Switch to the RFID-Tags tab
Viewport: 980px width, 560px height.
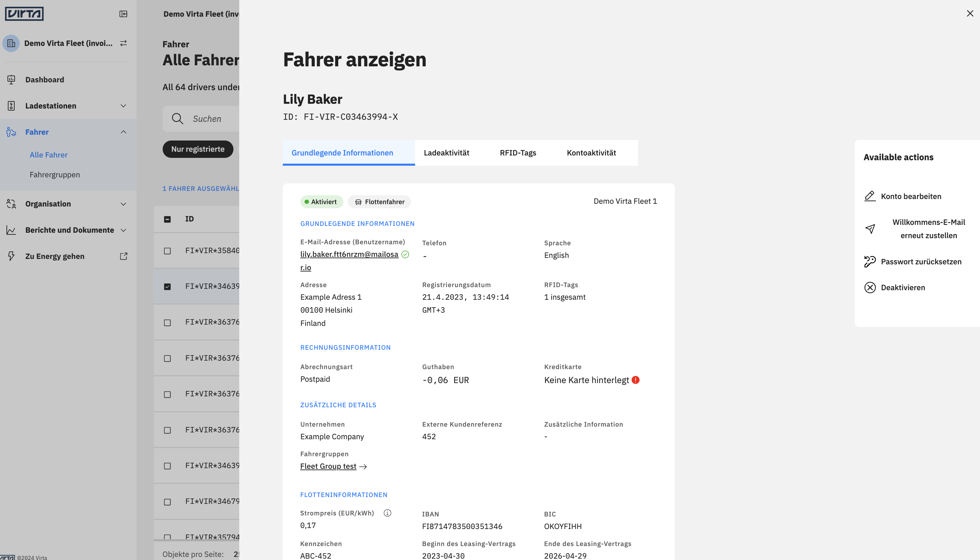518,153
